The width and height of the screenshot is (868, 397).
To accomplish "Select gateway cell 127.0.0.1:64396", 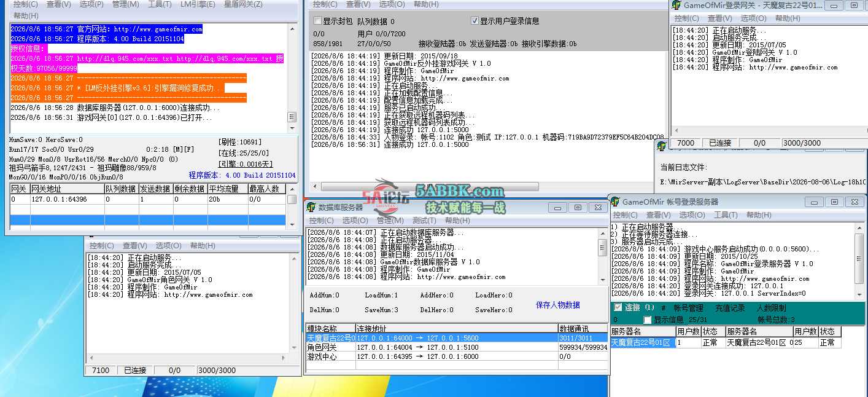I will coord(67,199).
